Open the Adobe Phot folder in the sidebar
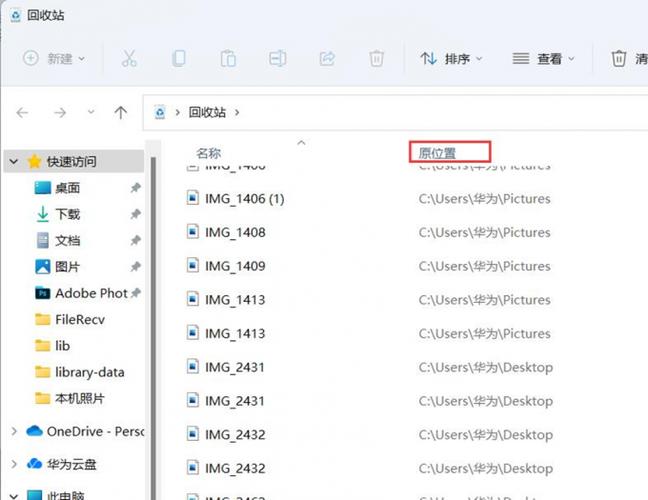Viewport: 648px width, 500px height. [91, 293]
